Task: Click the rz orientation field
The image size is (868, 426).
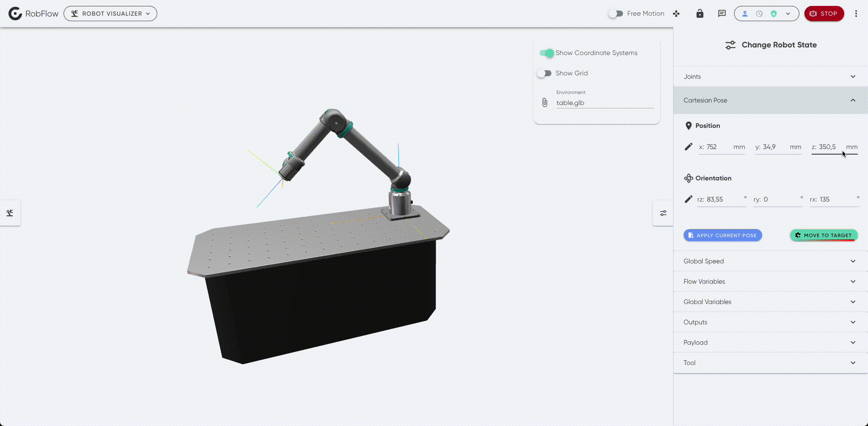Action: [722, 200]
